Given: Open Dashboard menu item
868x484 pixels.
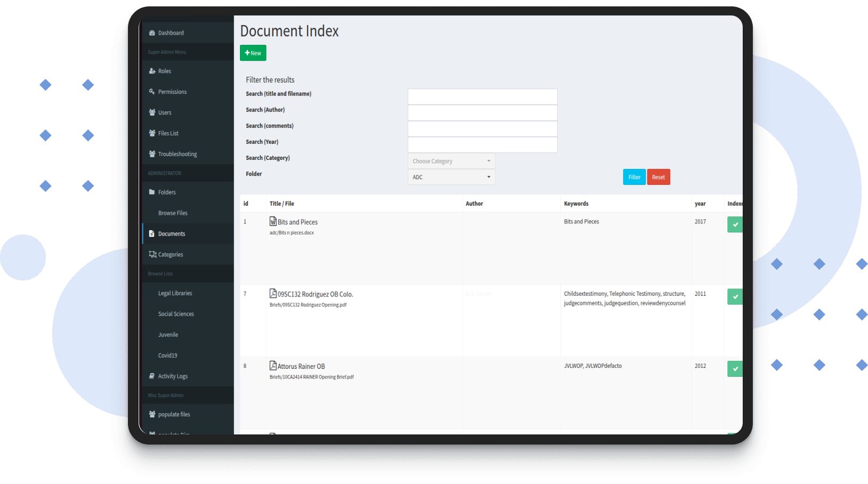Looking at the screenshot, I should (188, 33).
